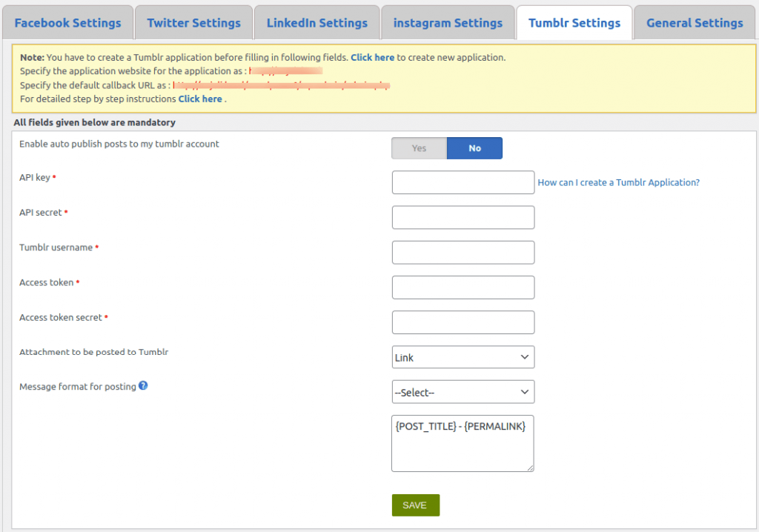This screenshot has height=532, width=759.
Task: Focus the API secret input box
Action: (463, 217)
